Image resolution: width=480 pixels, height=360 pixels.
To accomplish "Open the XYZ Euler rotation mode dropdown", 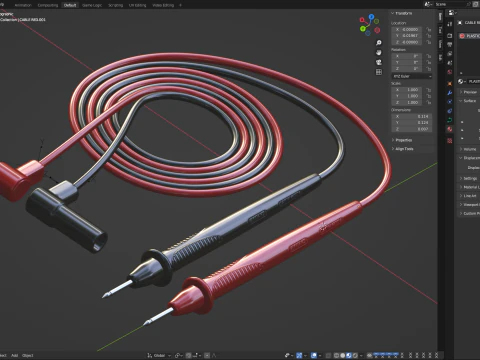I will point(412,76).
